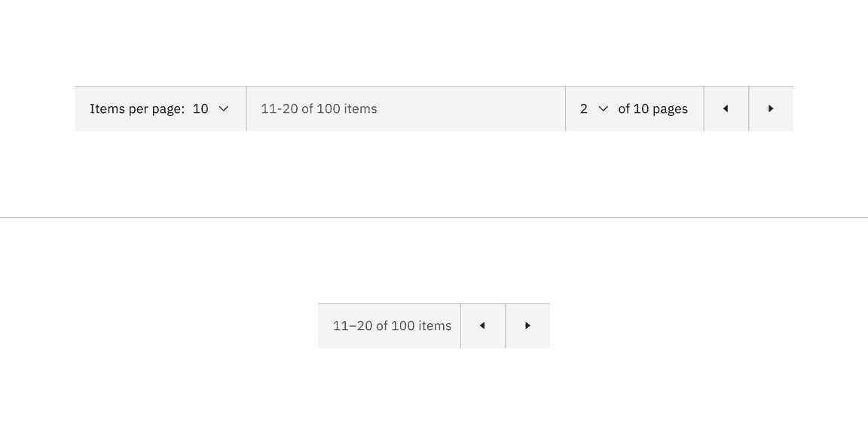Screen dimensions: 868x434
Task: Click the 'of 10 pages' text
Action: [653, 108]
